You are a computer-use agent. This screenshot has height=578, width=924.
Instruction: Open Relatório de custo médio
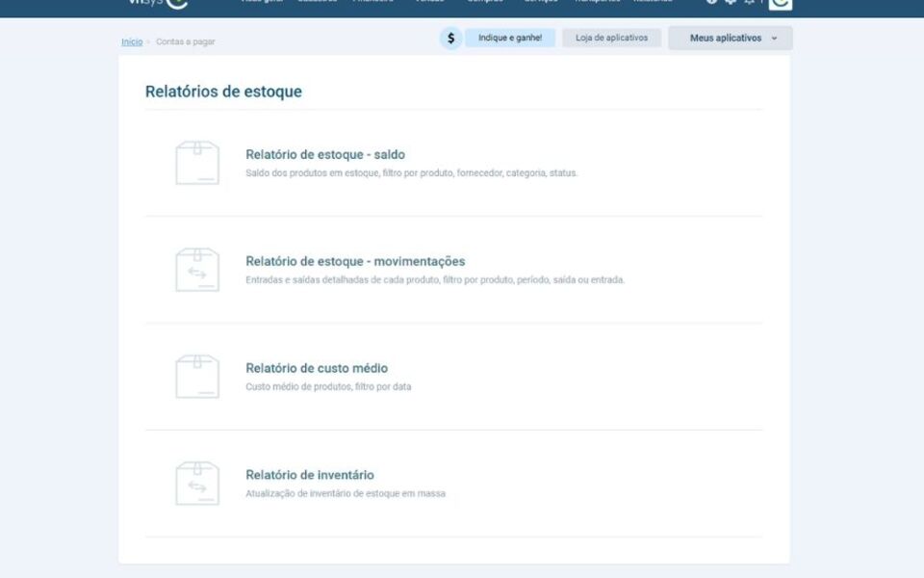point(317,368)
